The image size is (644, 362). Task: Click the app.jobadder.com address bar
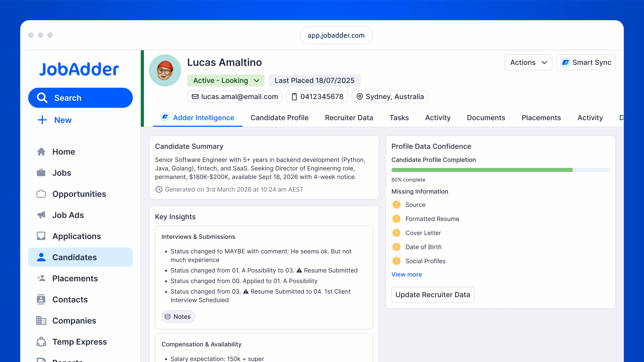(x=336, y=35)
